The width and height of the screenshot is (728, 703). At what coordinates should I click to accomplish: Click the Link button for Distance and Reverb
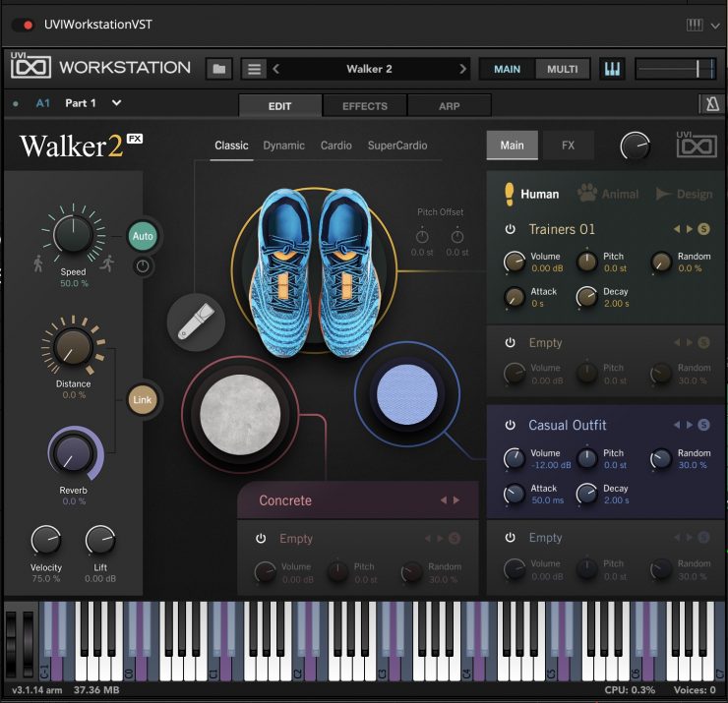point(144,400)
